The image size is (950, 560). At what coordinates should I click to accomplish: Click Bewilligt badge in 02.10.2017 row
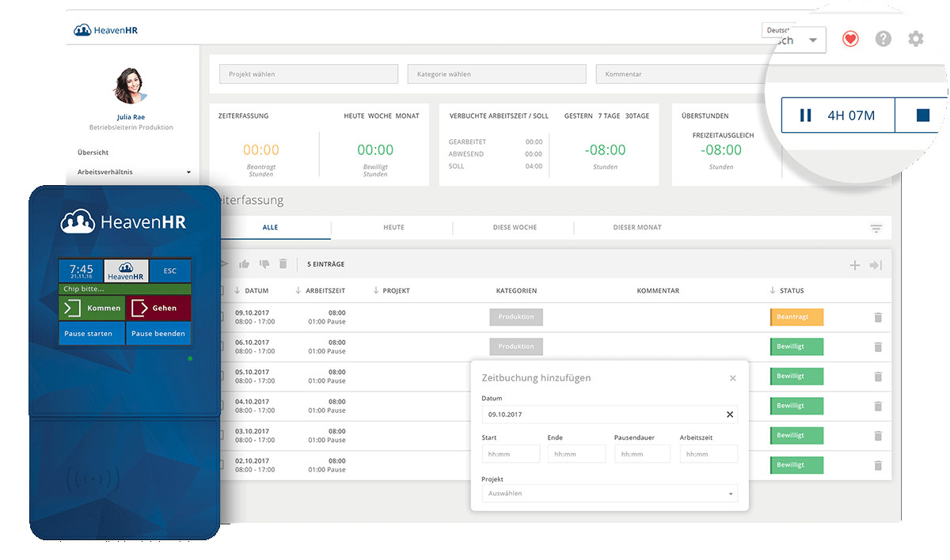(796, 465)
